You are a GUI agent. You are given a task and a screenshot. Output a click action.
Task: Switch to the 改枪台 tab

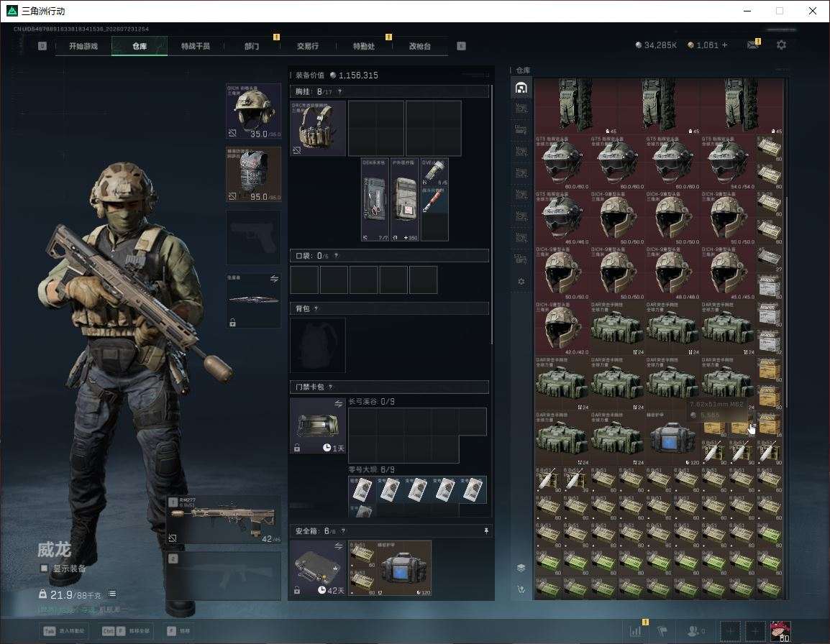tap(420, 46)
